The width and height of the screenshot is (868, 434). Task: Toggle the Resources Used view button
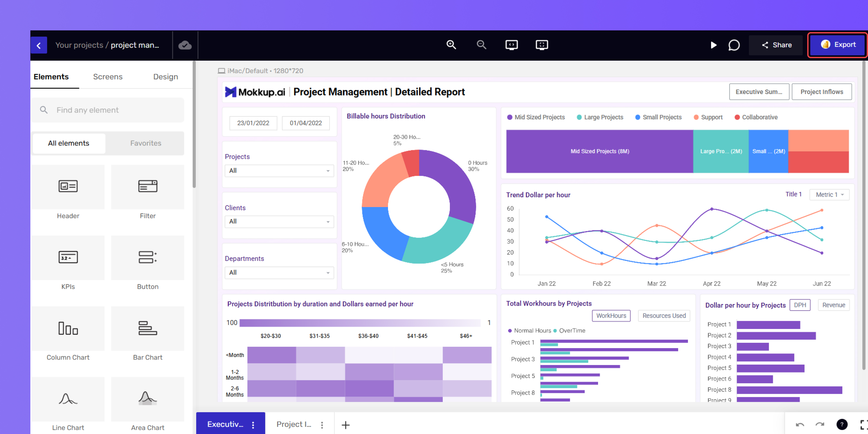(x=664, y=316)
